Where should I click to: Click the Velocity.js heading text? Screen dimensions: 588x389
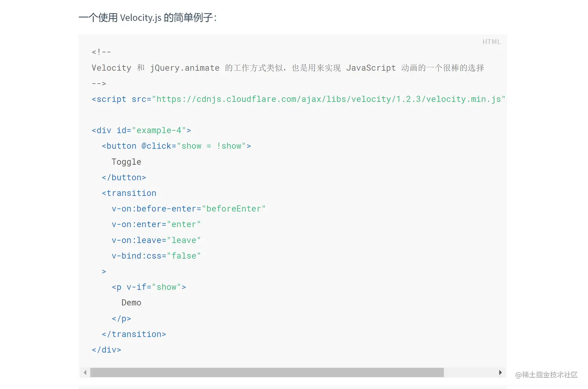click(x=147, y=18)
